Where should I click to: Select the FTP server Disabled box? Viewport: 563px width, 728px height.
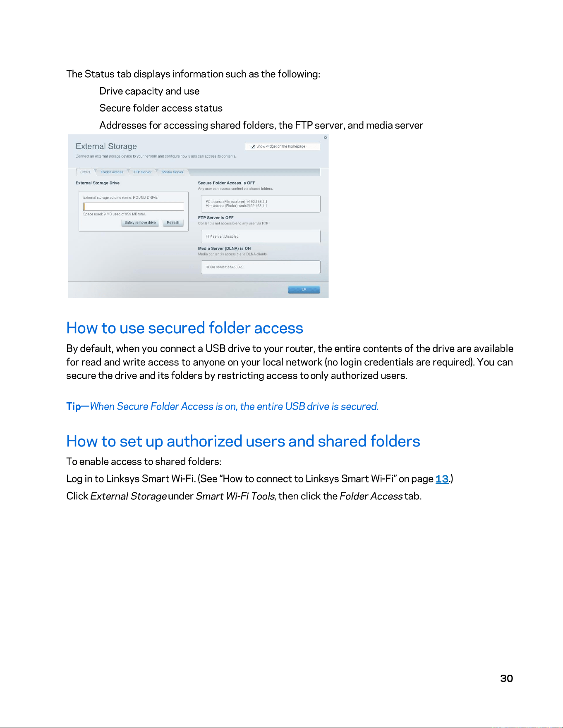pyautogui.click(x=261, y=236)
